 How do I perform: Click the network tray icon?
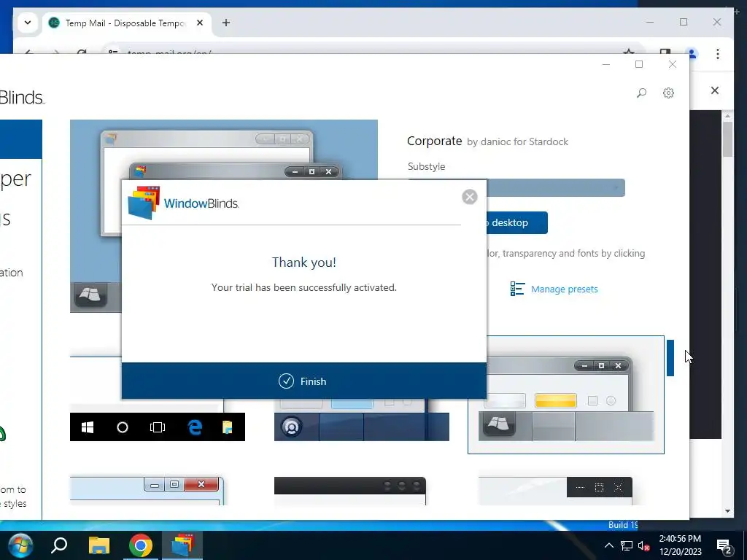click(x=626, y=545)
